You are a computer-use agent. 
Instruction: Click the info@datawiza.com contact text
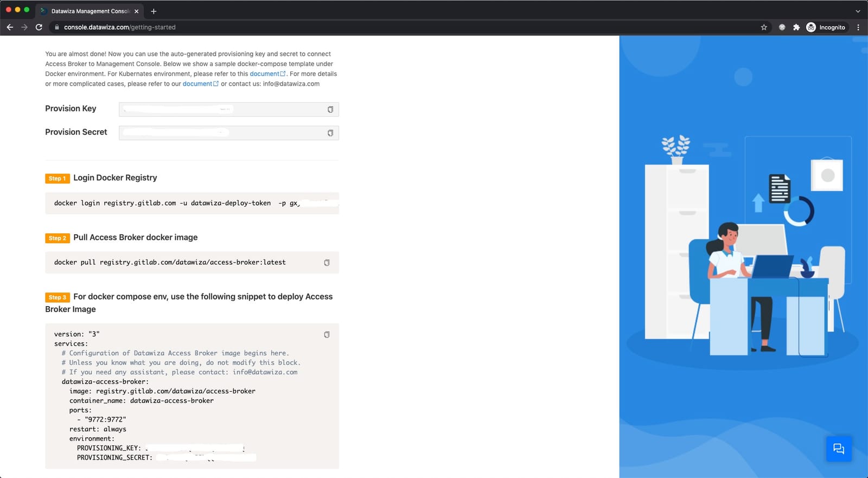click(x=291, y=84)
